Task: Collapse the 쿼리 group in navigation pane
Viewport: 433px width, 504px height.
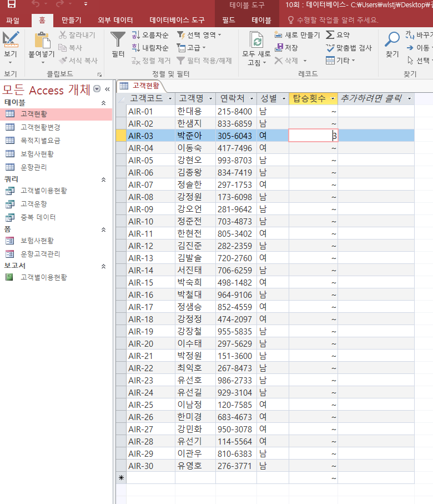Action: [103, 179]
